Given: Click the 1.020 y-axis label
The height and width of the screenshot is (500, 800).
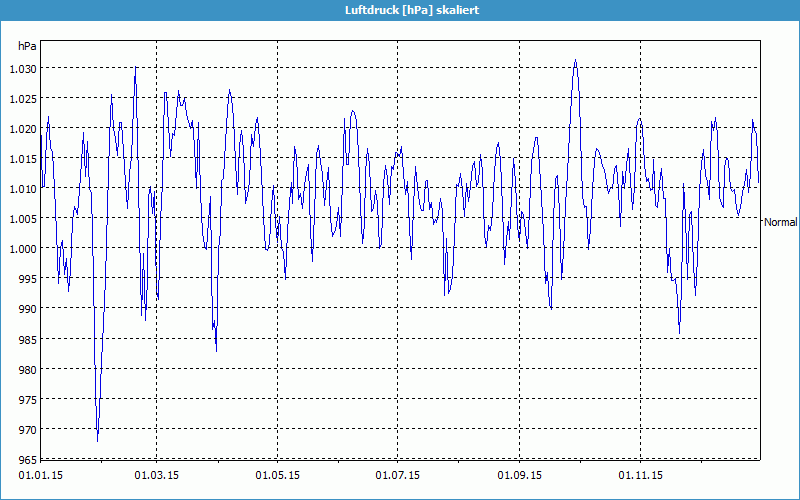Looking at the screenshot, I should [x=22, y=128].
